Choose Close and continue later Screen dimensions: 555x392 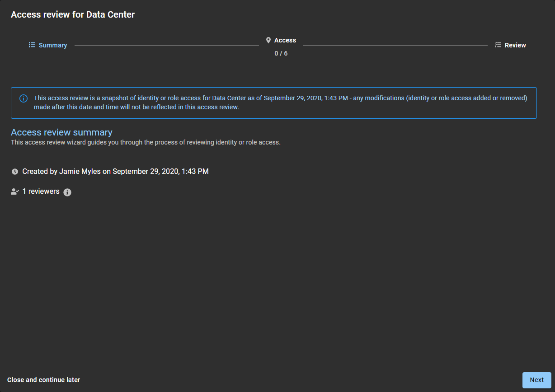pyautogui.click(x=44, y=380)
